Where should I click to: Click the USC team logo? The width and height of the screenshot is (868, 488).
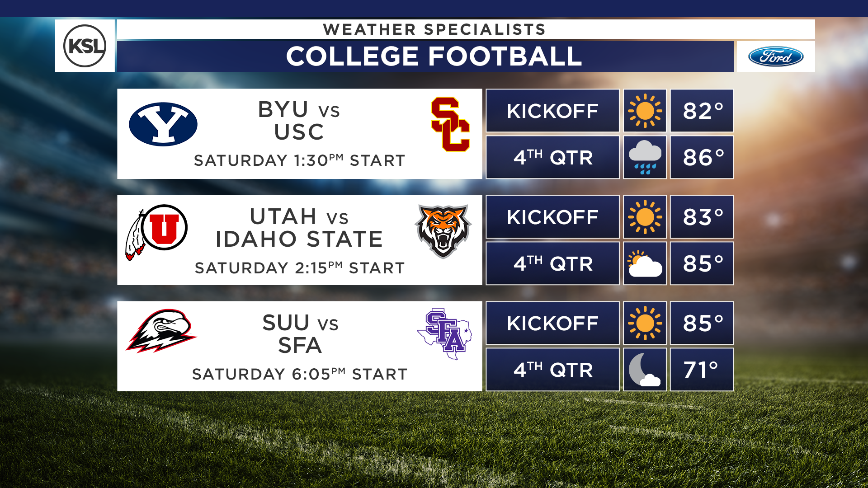[x=450, y=124]
